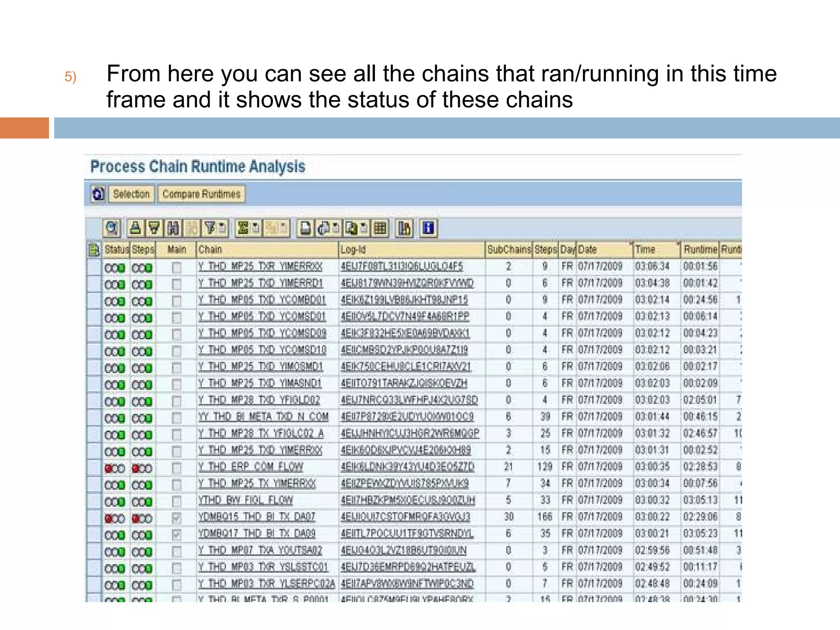The height and width of the screenshot is (630, 840).
Task: Expand the Views dropdown arrow
Action: (x=336, y=228)
